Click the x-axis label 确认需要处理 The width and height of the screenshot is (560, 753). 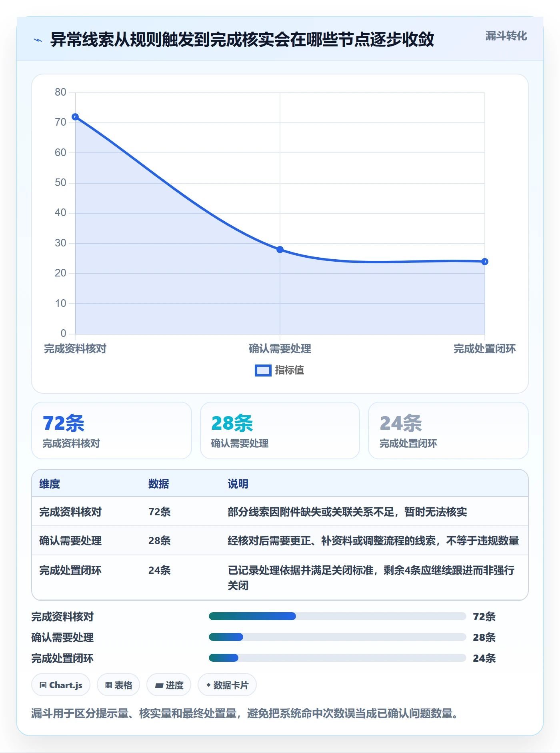pyautogui.click(x=280, y=349)
